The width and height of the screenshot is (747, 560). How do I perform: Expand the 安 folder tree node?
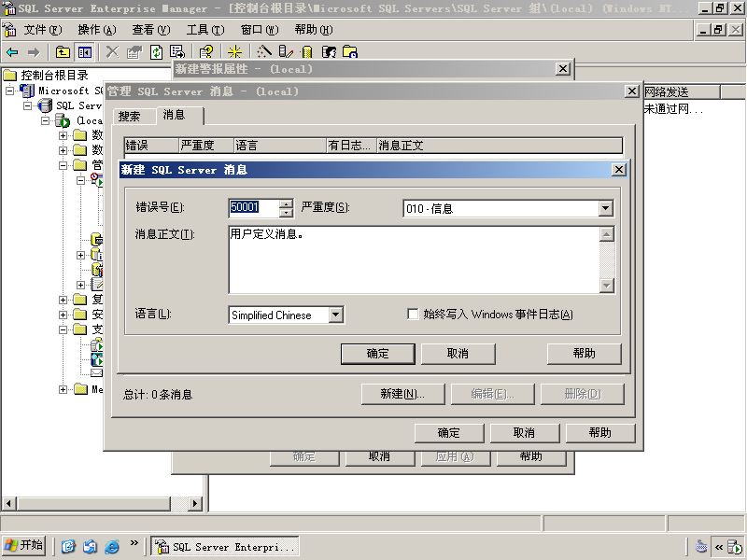click(63, 315)
